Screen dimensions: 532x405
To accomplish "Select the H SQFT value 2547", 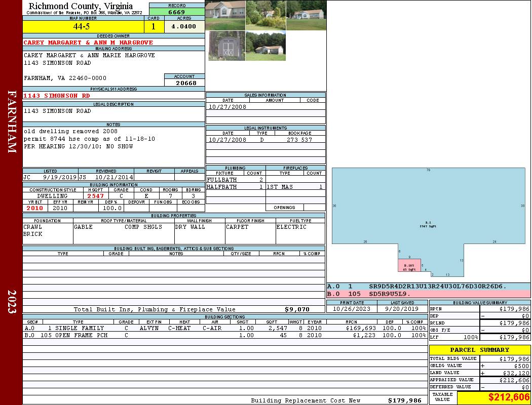I will [x=95, y=196].
